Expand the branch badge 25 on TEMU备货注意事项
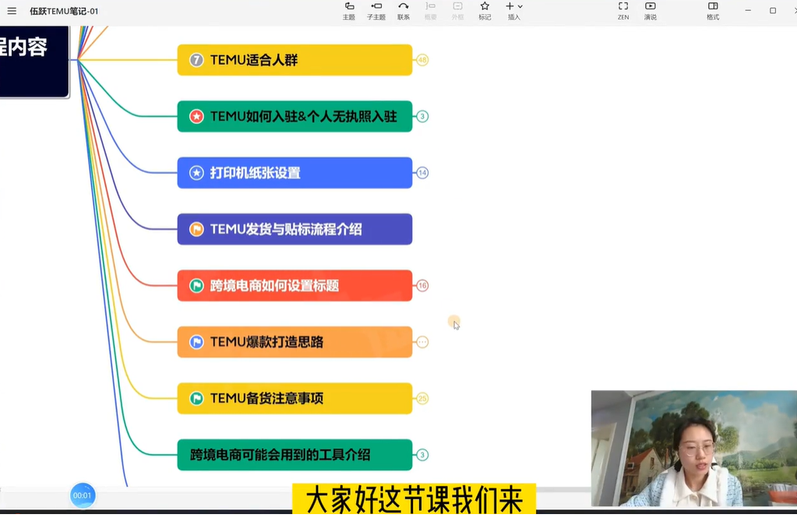The height and width of the screenshot is (532, 797). [421, 398]
